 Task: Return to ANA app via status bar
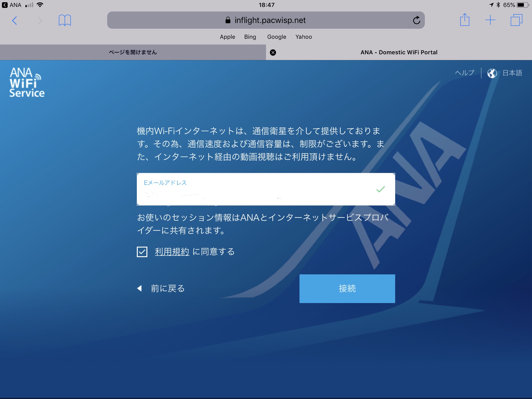click(x=12, y=5)
